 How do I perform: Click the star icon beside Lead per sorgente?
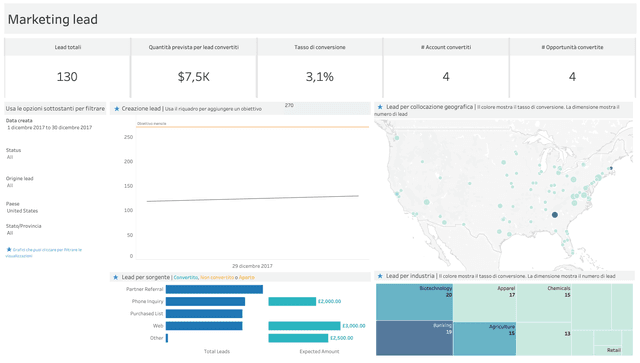pyautogui.click(x=116, y=277)
